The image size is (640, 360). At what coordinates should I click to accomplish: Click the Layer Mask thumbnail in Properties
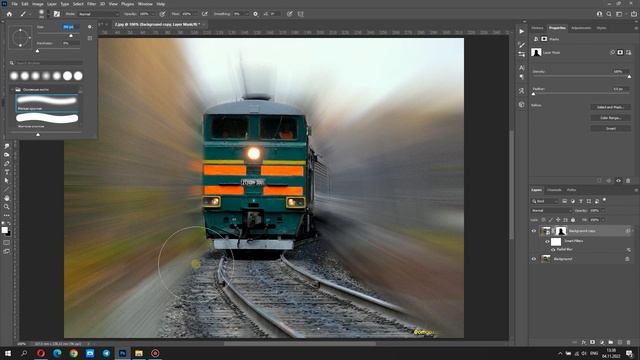(x=536, y=52)
